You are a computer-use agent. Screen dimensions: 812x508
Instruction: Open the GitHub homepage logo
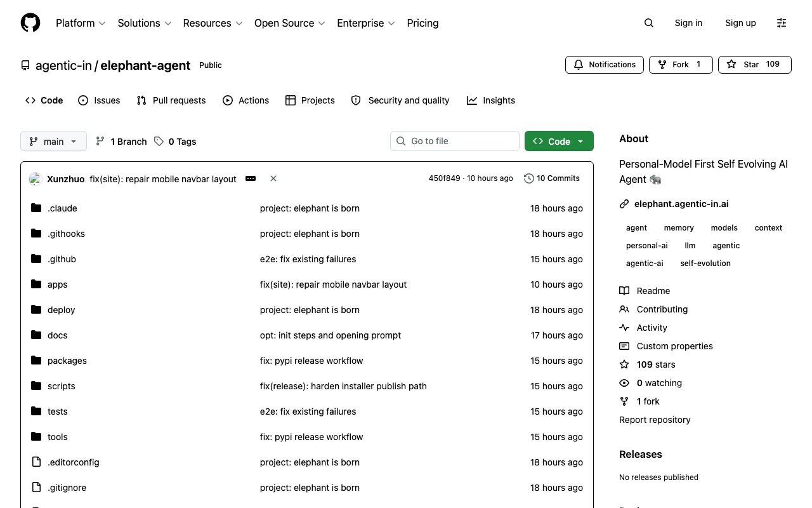30,23
